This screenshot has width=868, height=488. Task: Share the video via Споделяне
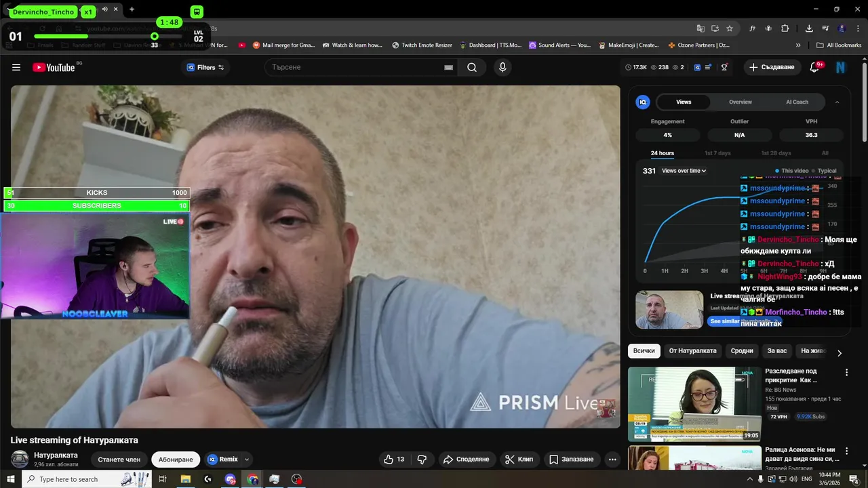click(466, 460)
